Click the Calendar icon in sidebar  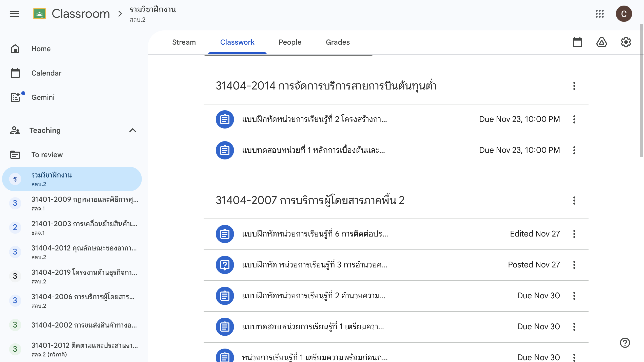(x=15, y=73)
